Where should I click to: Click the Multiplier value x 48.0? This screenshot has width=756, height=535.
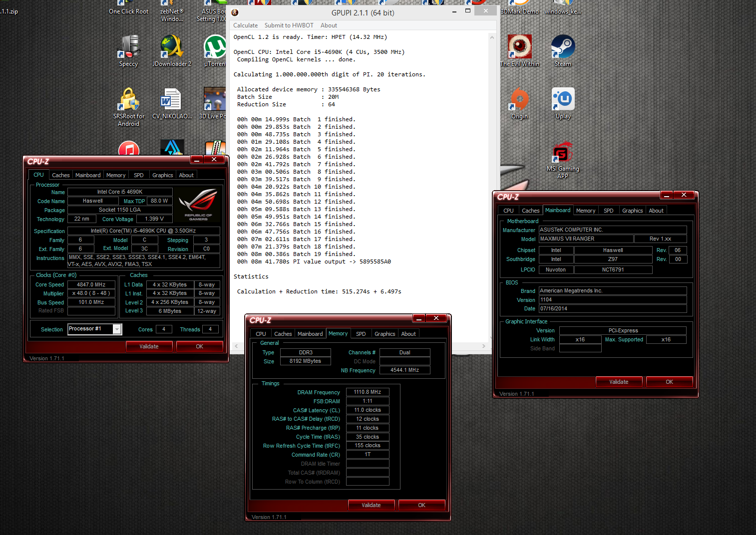pos(91,293)
